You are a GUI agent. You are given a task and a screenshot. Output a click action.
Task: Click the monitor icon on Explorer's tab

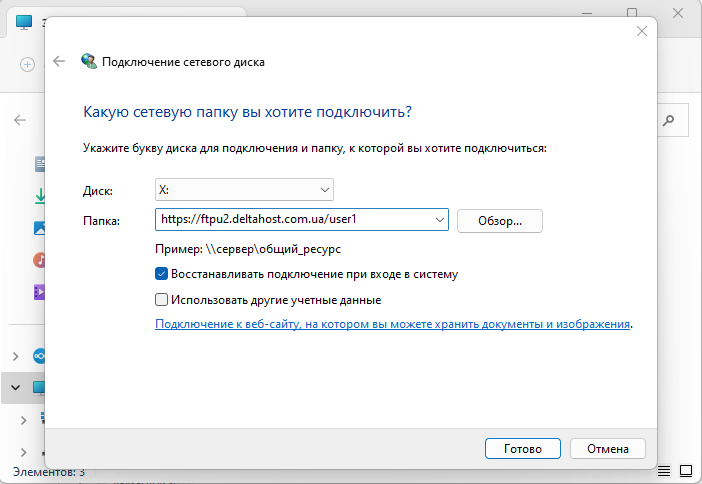coord(24,22)
